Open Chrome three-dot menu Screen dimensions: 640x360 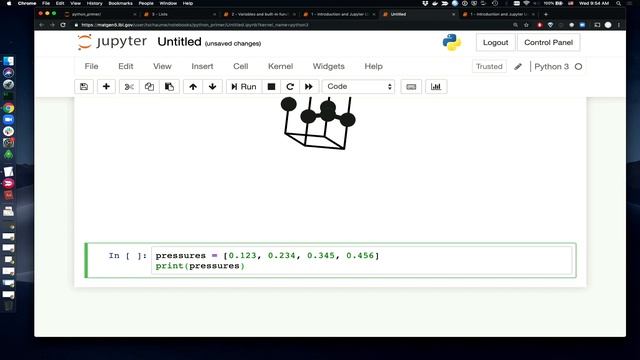[x=619, y=25]
